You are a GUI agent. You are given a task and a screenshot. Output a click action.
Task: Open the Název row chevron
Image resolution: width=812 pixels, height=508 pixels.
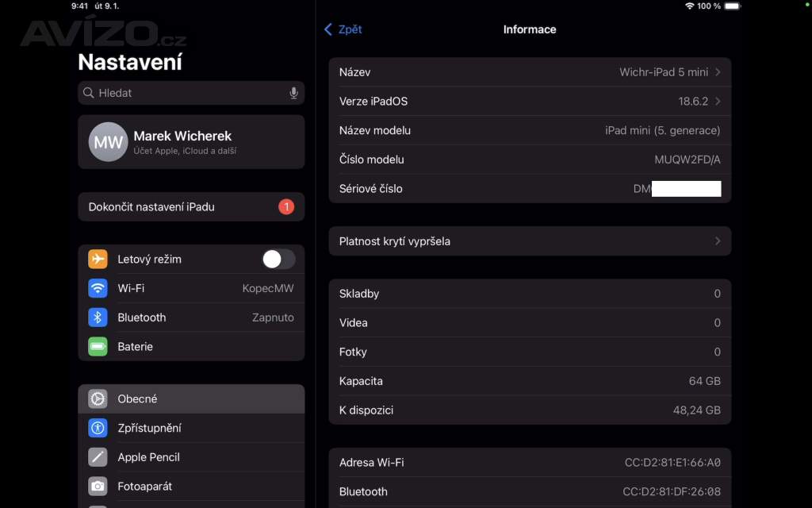click(x=718, y=72)
